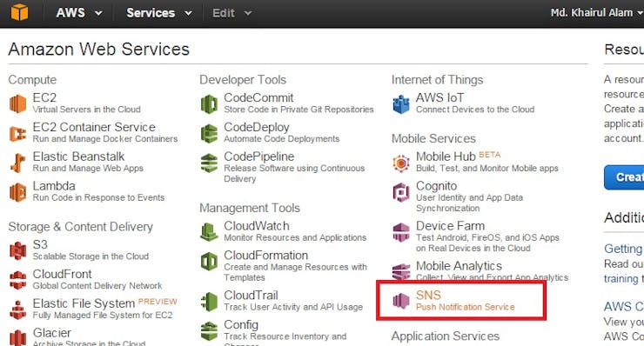This screenshot has width=644, height=346.
Task: Go to Elastic Beanstalk service
Action: (78, 156)
